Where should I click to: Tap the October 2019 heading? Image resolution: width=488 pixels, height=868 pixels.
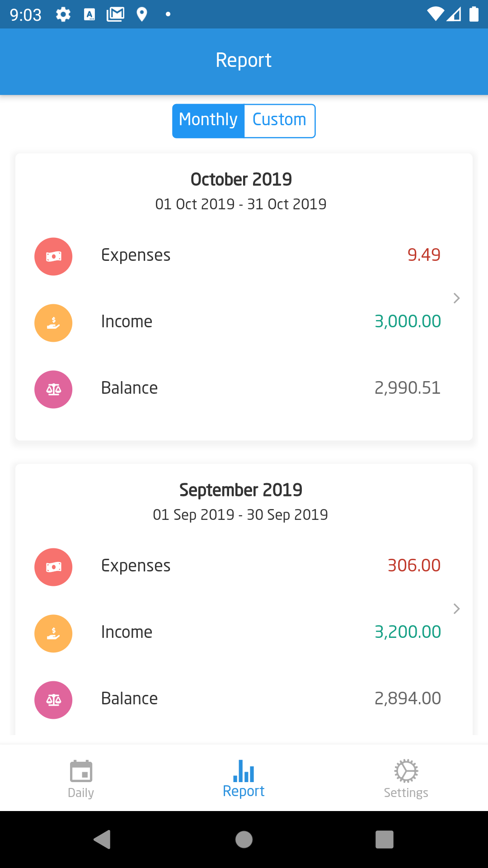tap(241, 179)
